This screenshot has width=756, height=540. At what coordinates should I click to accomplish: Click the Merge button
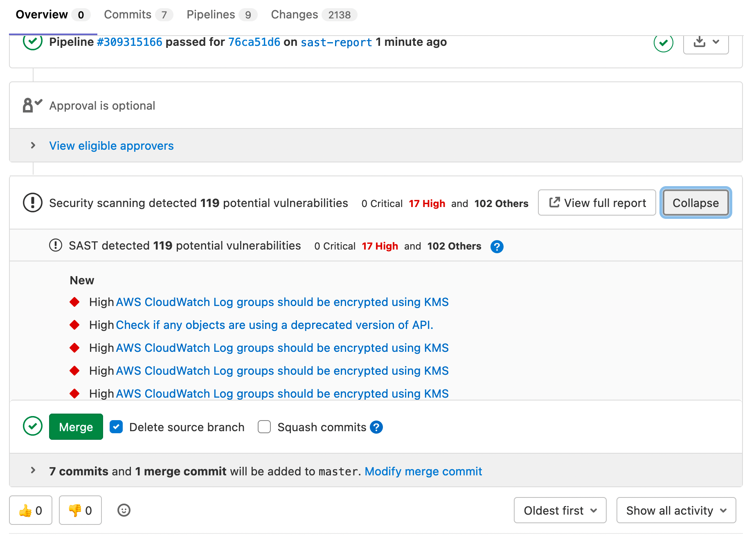pyautogui.click(x=76, y=427)
